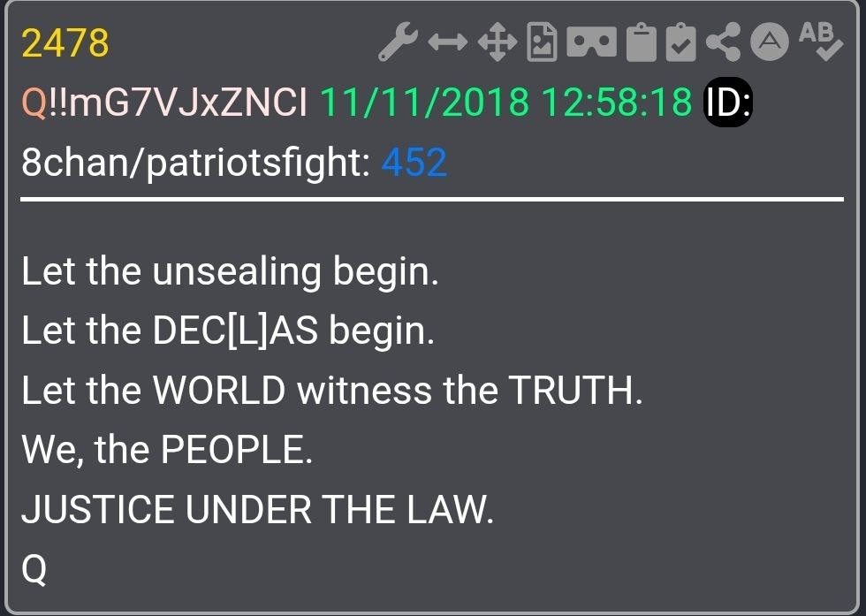Select the four-way move arrows icon
The height and width of the screenshot is (616, 866).
pos(497,42)
